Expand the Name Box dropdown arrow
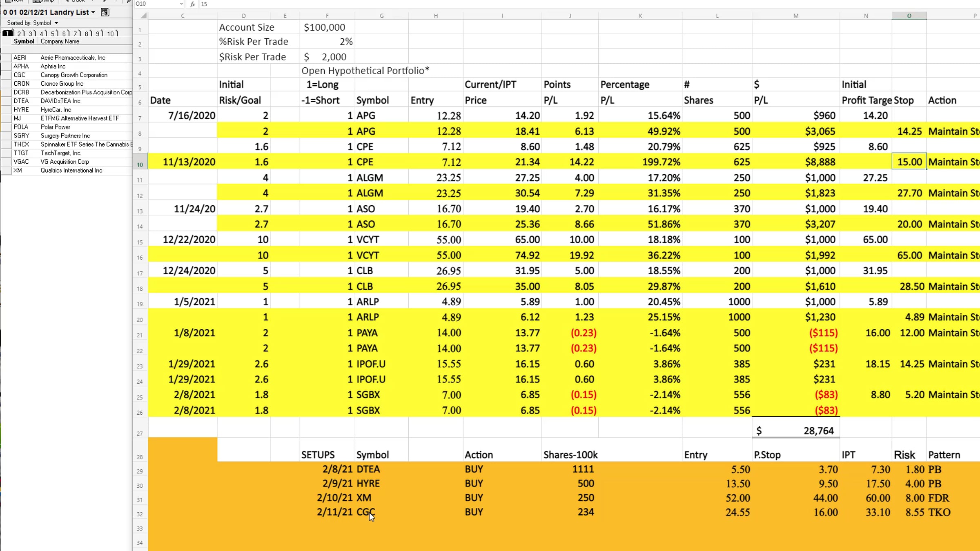Screen dimensions: 980x551 click(x=181, y=4)
